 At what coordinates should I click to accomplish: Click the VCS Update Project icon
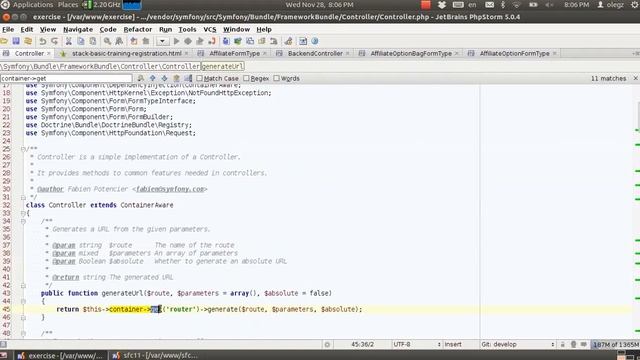pos(226,41)
